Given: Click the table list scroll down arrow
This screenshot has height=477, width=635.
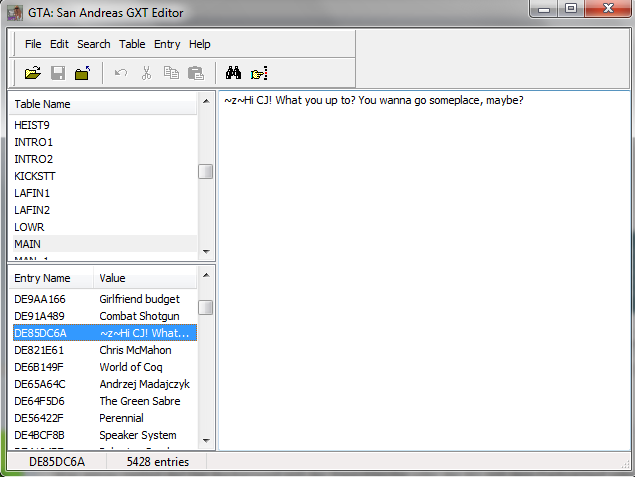Looking at the screenshot, I should coord(206,251).
